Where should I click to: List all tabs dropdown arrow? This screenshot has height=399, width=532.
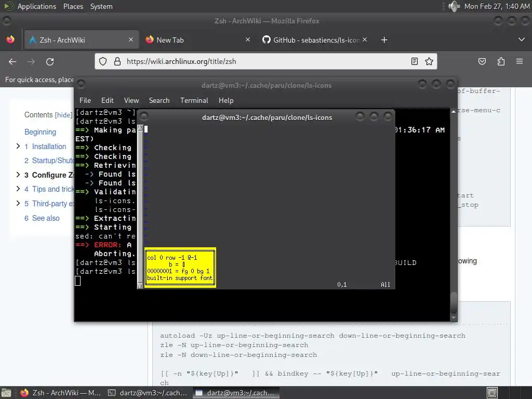coord(522,39)
